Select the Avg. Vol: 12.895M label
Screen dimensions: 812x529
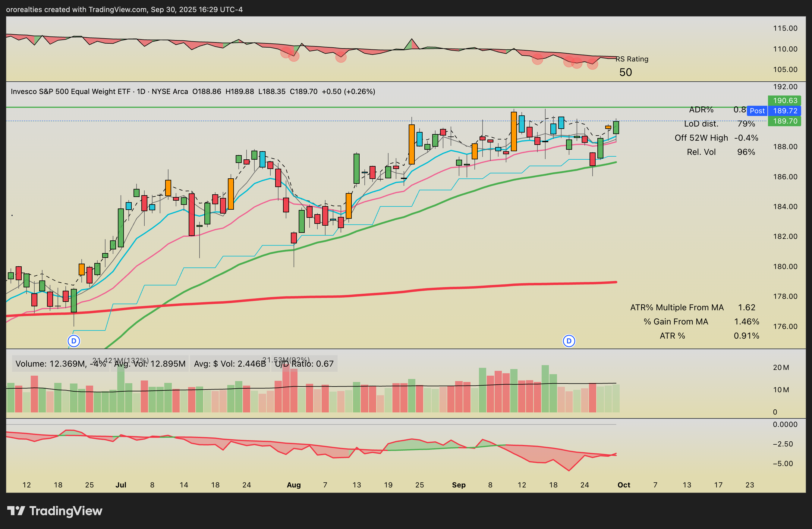150,364
